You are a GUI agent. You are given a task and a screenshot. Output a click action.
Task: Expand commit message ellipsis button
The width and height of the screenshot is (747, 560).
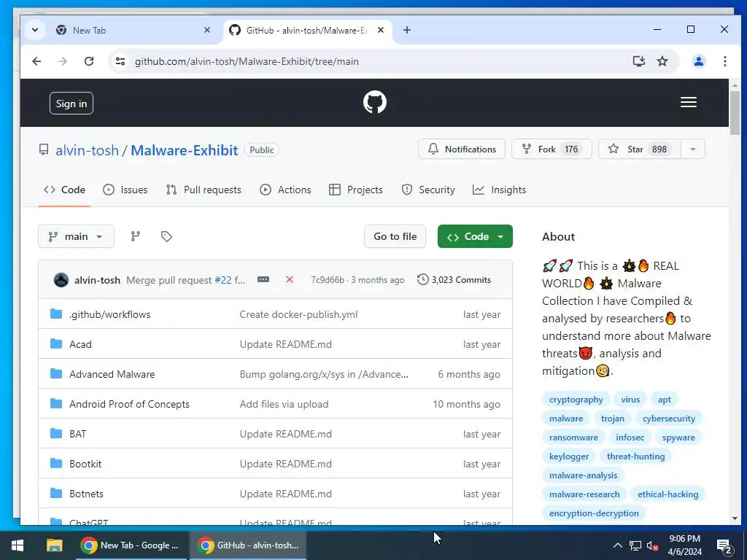pos(263,279)
